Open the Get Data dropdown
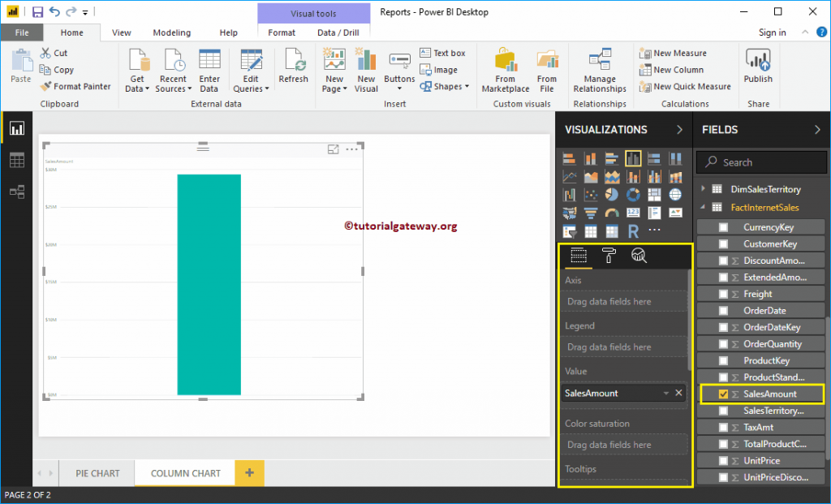The width and height of the screenshot is (831, 504). tap(137, 70)
